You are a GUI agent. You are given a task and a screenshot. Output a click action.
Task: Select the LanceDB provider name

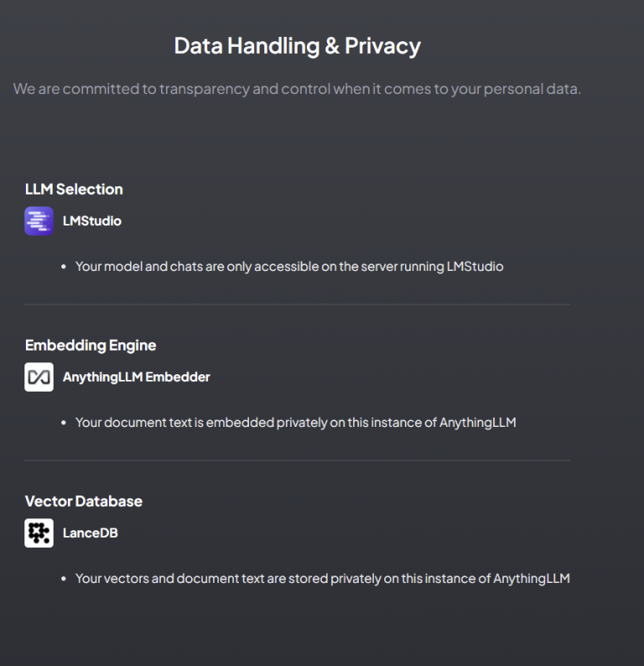pyautogui.click(x=91, y=533)
